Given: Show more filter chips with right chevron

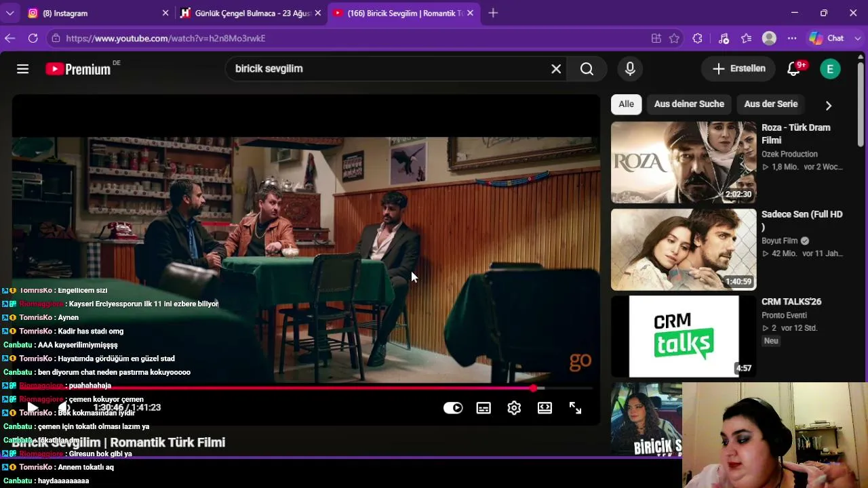Looking at the screenshot, I should (828, 105).
